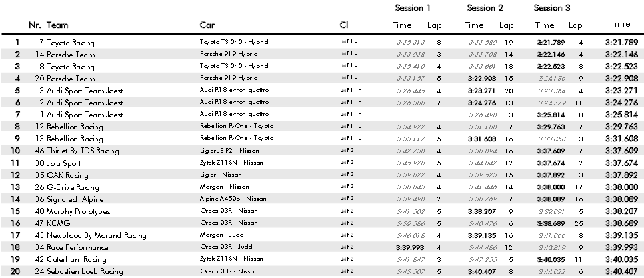Click the Murphy Prototypes team name
The width and height of the screenshot is (644, 278).
tap(75, 211)
